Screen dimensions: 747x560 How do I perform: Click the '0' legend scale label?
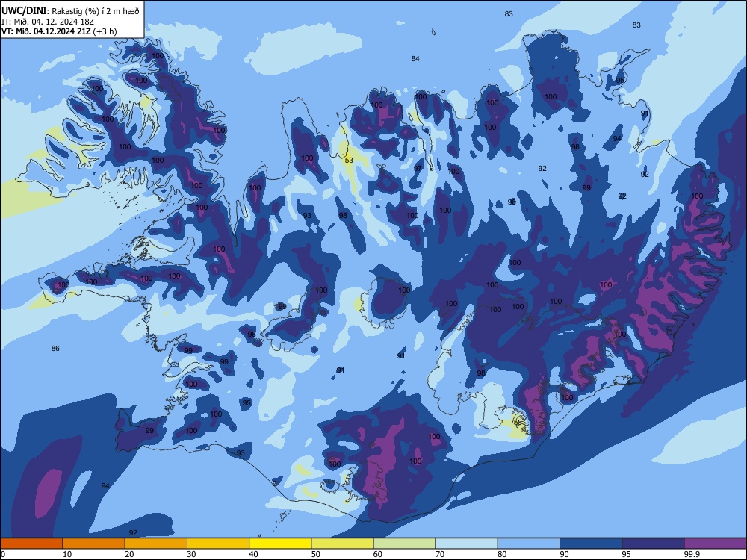pyautogui.click(x=3, y=554)
